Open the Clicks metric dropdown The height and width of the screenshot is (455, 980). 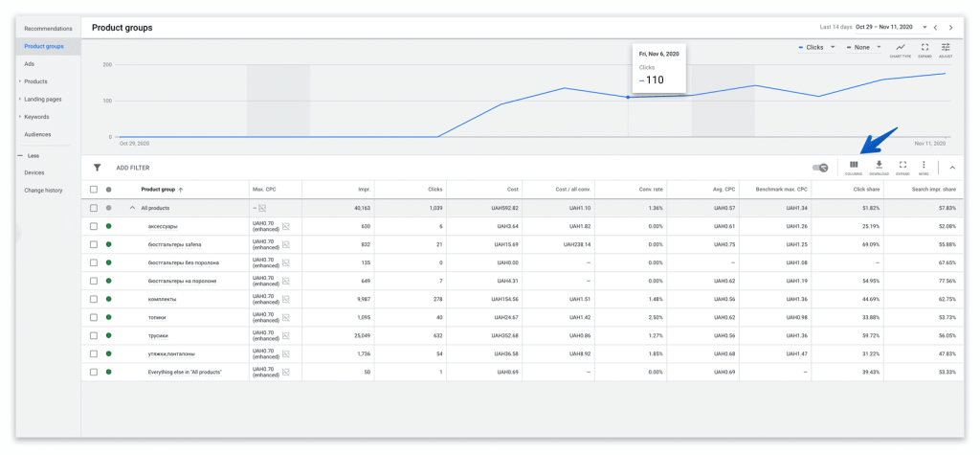coord(818,47)
